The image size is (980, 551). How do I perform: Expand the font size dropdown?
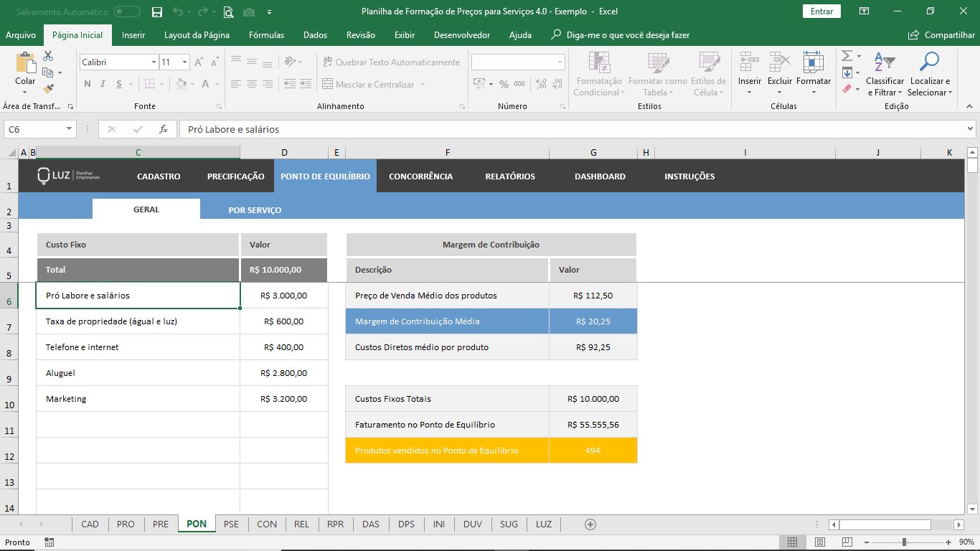coord(184,62)
